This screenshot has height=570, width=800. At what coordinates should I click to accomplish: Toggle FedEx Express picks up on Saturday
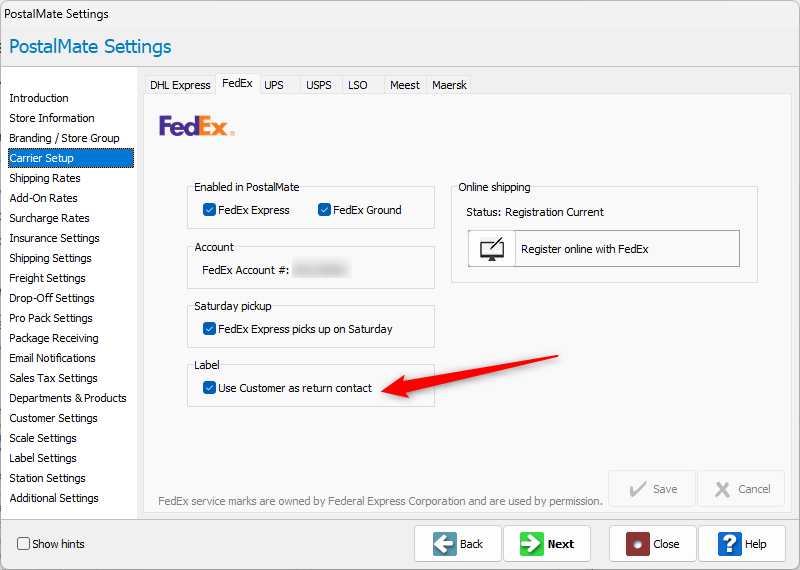[209, 329]
